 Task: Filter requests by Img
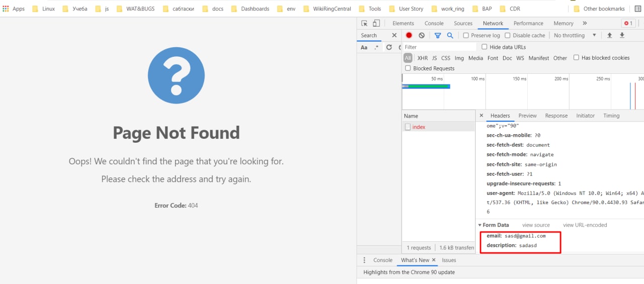coord(459,58)
